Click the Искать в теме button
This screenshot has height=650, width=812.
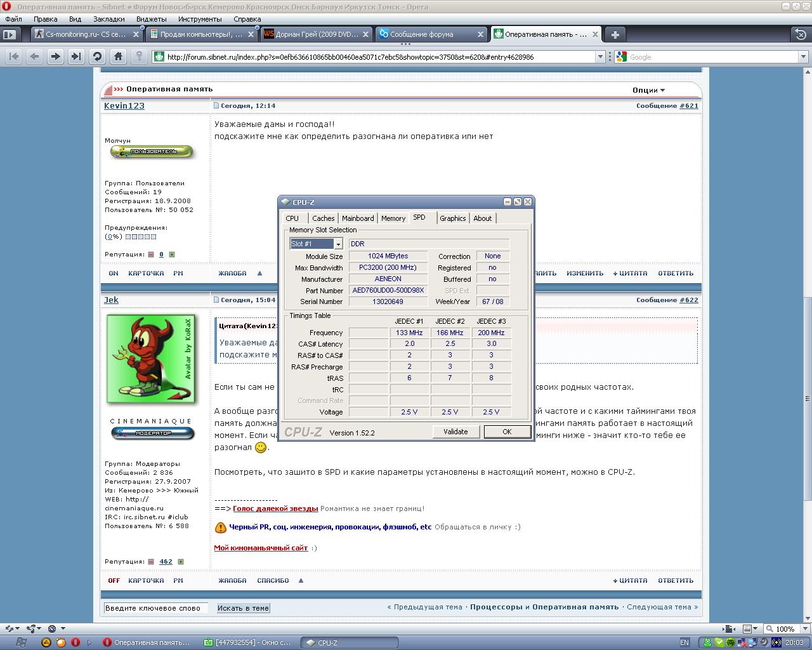[244, 608]
